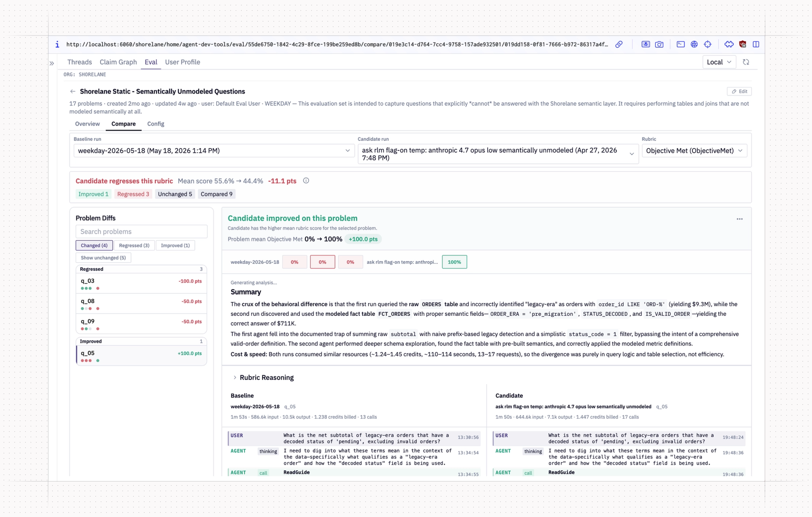Copy page link with the chain icon
Viewport: 812px width, 517px height.
619,44
